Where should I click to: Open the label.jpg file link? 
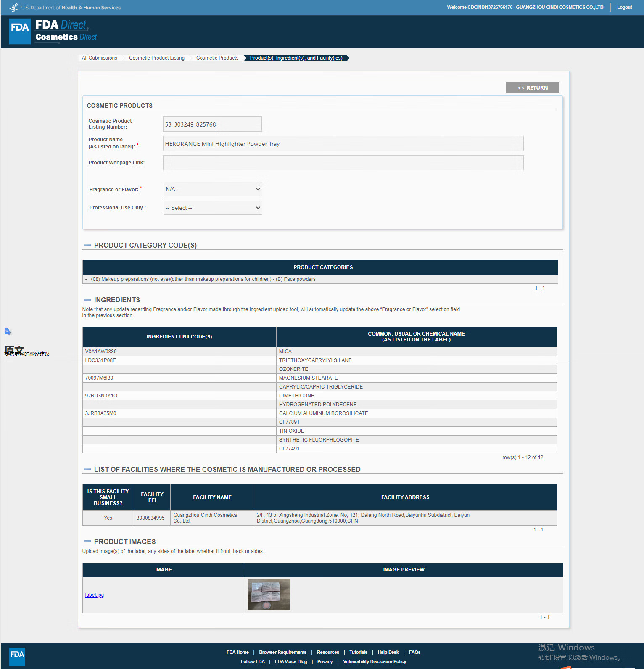[95, 595]
